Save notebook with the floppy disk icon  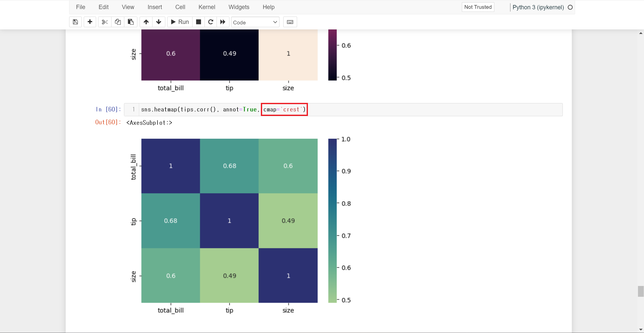pos(75,22)
